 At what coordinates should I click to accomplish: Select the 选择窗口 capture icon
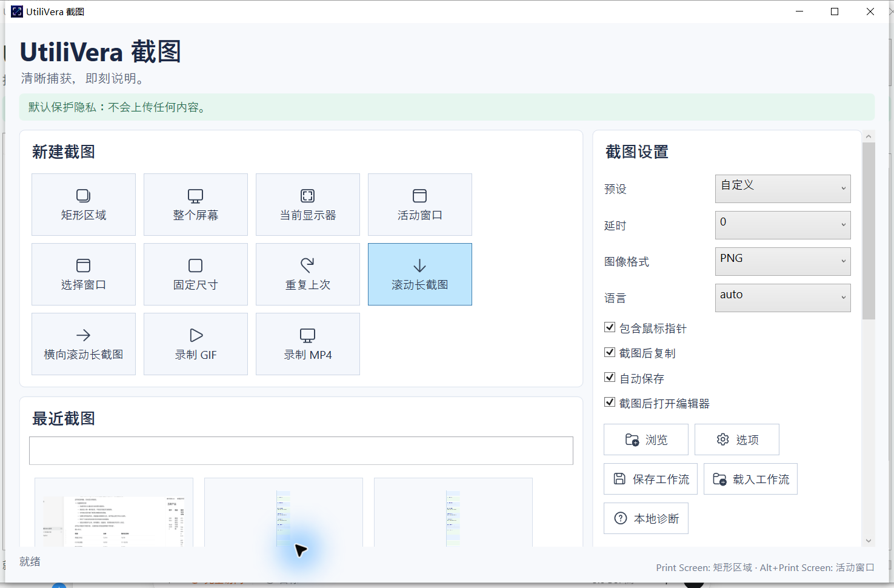point(83,265)
